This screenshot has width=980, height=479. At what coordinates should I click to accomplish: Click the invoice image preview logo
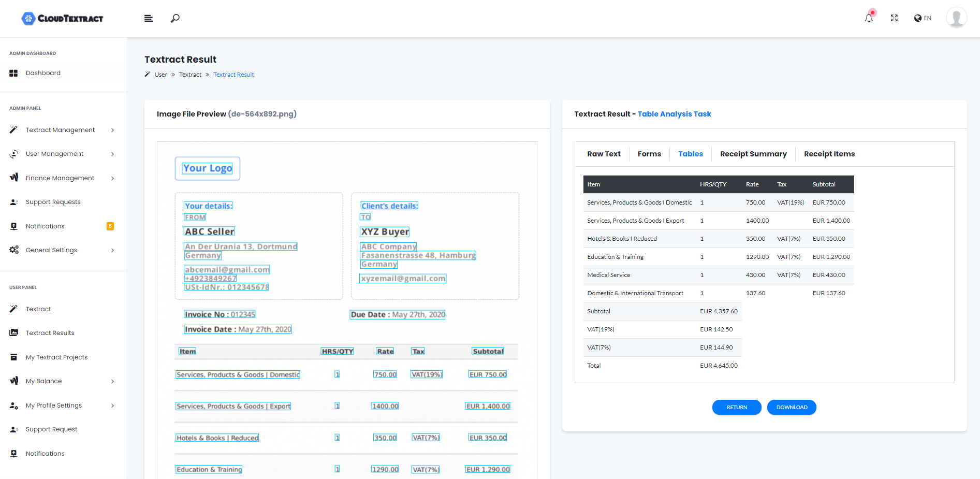pos(208,168)
